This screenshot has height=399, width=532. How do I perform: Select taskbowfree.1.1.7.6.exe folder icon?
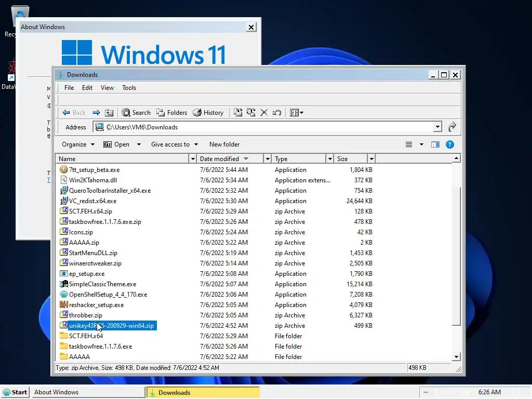coord(63,346)
